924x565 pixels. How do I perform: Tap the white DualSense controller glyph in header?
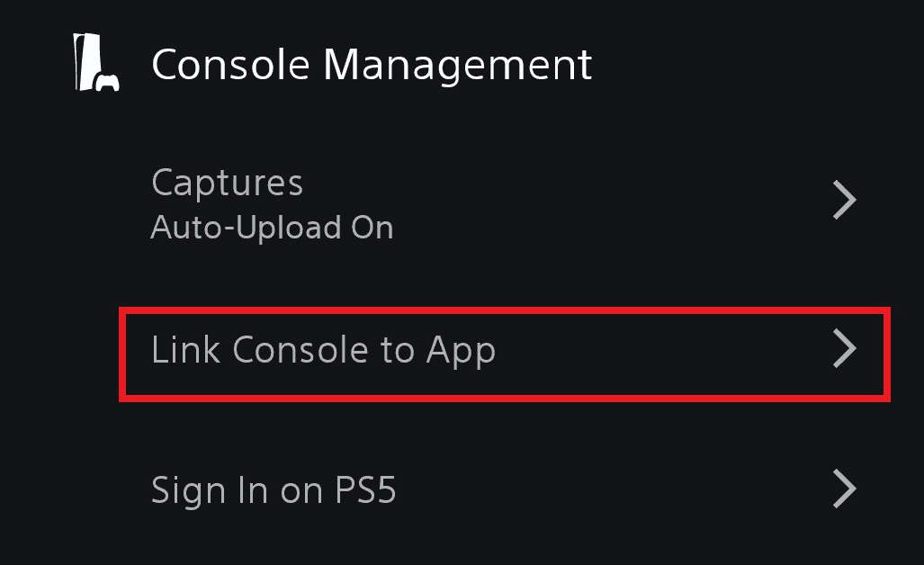coord(108,83)
